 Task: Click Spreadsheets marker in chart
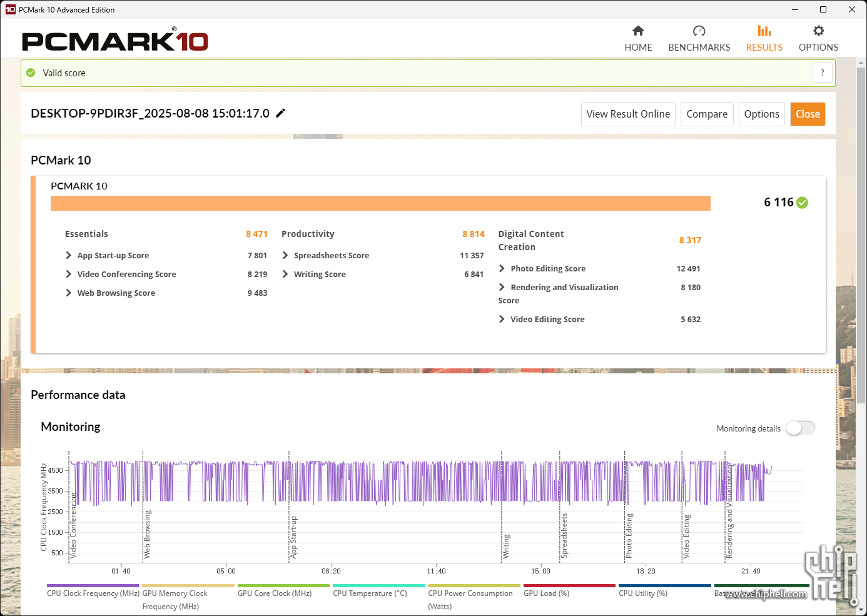564,535
